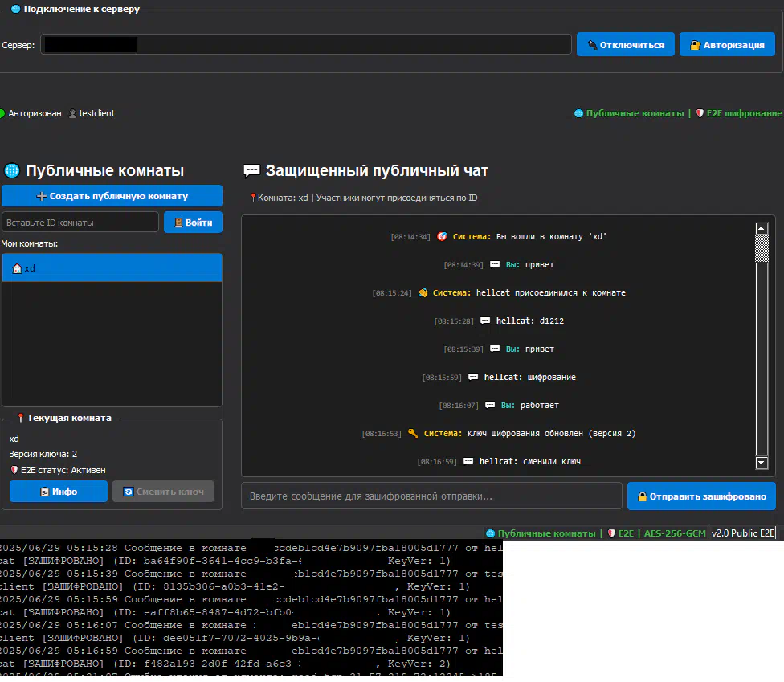Viewport: 784px width, 682px height.
Task: Click the house icon of room xd
Action: (x=17, y=268)
